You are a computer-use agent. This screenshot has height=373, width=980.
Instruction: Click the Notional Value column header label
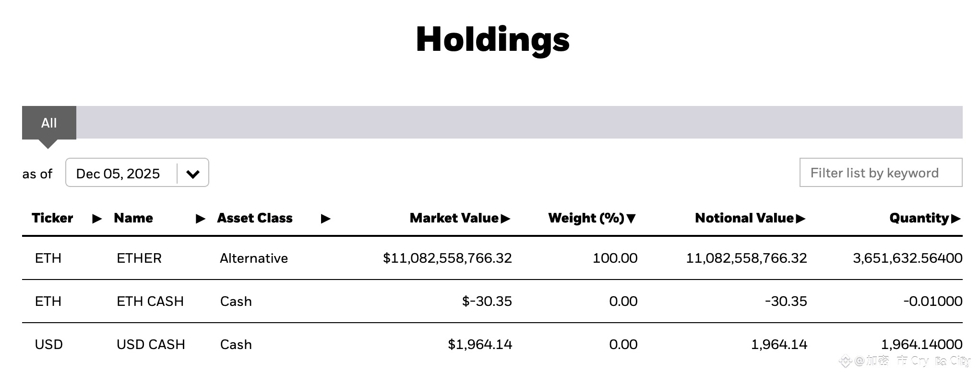744,218
